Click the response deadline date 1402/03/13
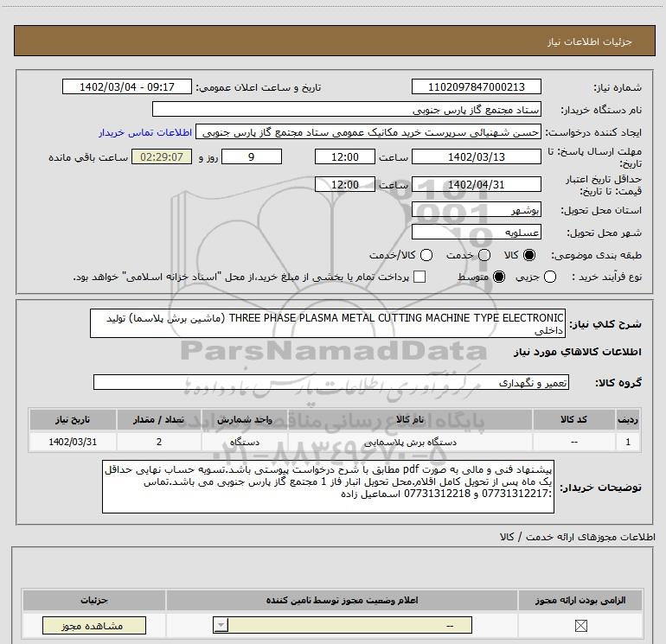 476,156
